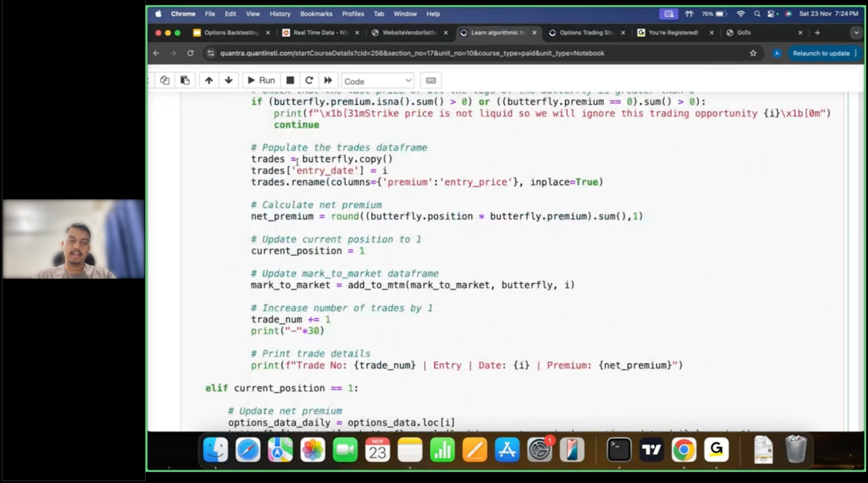Viewport: 868px width, 483px height.
Task: Click the restart and run all fast-forward icon
Action: pyautogui.click(x=328, y=80)
